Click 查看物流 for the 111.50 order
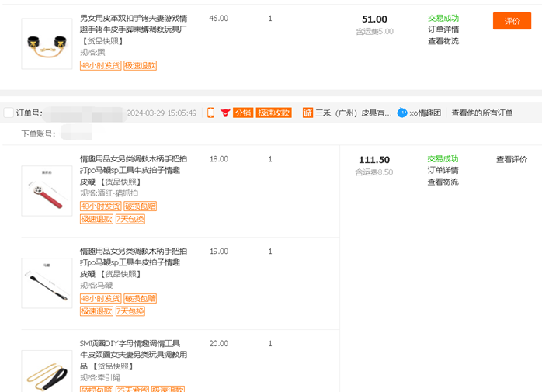 coord(443,182)
